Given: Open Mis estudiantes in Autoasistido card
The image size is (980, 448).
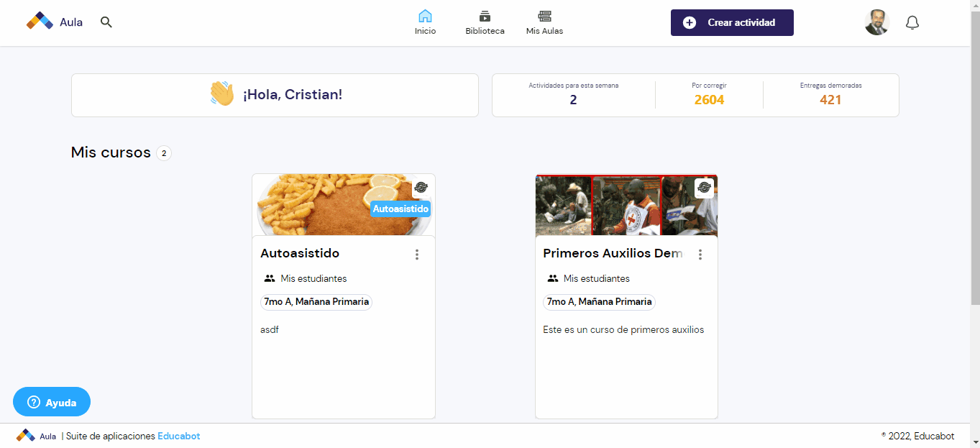Looking at the screenshot, I should [313, 278].
